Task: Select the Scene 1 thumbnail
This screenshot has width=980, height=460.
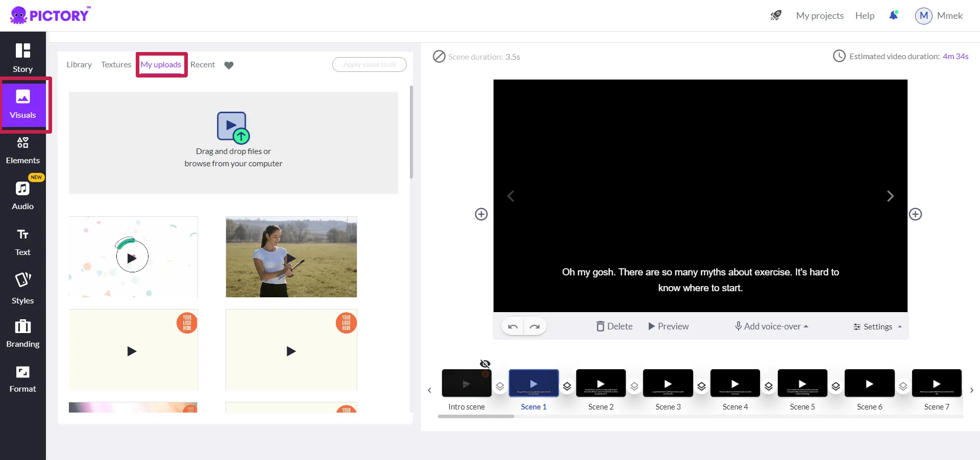Action: click(534, 383)
